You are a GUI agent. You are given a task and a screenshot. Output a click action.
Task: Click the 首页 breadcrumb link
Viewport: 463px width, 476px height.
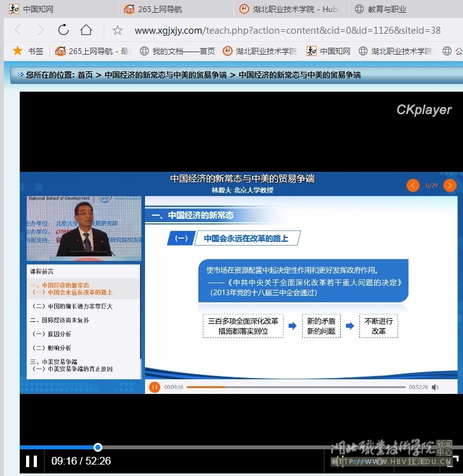[x=85, y=74]
